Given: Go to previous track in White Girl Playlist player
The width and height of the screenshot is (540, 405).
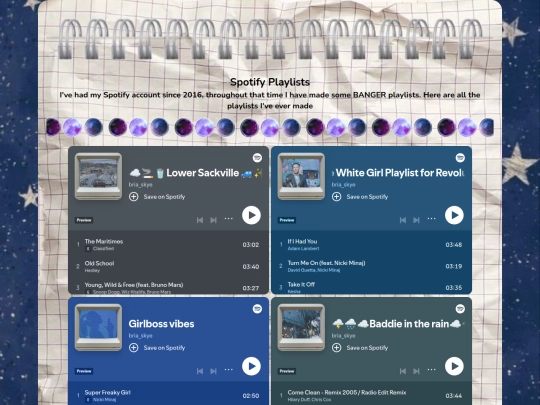Looking at the screenshot, I should 403,220.
